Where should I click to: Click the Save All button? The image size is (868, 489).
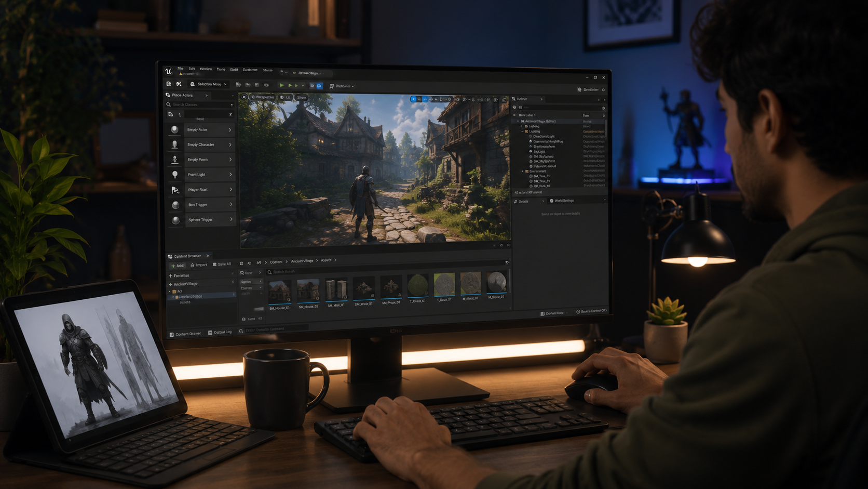coord(222,264)
